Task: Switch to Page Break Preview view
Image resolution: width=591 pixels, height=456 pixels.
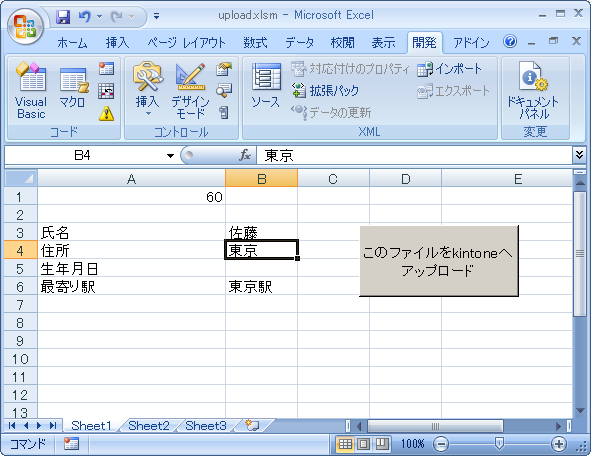Action: point(382,444)
